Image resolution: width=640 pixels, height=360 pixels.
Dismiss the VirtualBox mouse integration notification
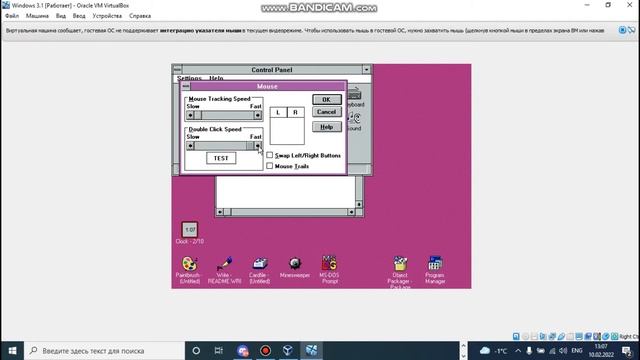click(x=622, y=30)
